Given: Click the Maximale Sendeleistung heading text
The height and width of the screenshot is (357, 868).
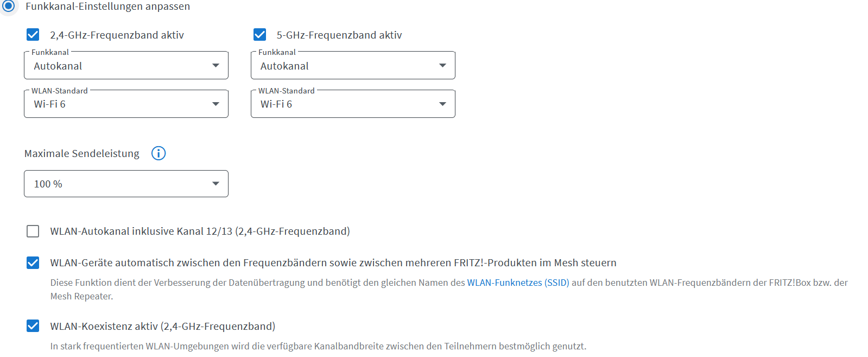Looking at the screenshot, I should [82, 154].
